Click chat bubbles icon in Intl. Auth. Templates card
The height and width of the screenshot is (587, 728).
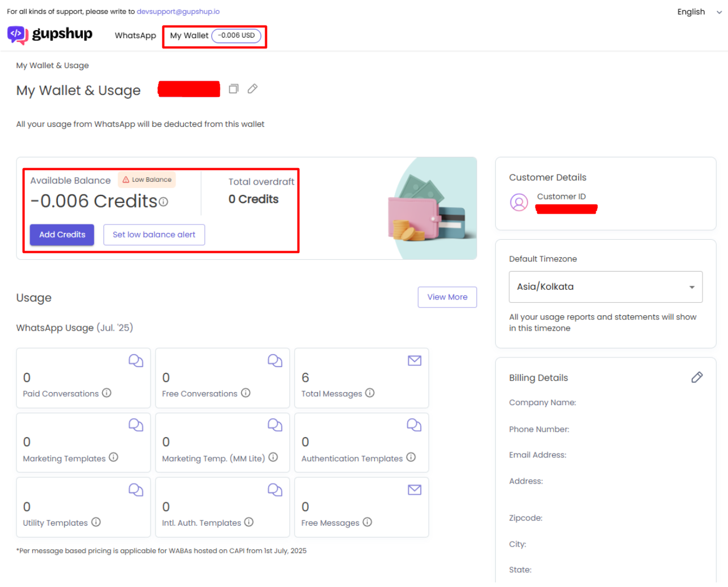(275, 490)
